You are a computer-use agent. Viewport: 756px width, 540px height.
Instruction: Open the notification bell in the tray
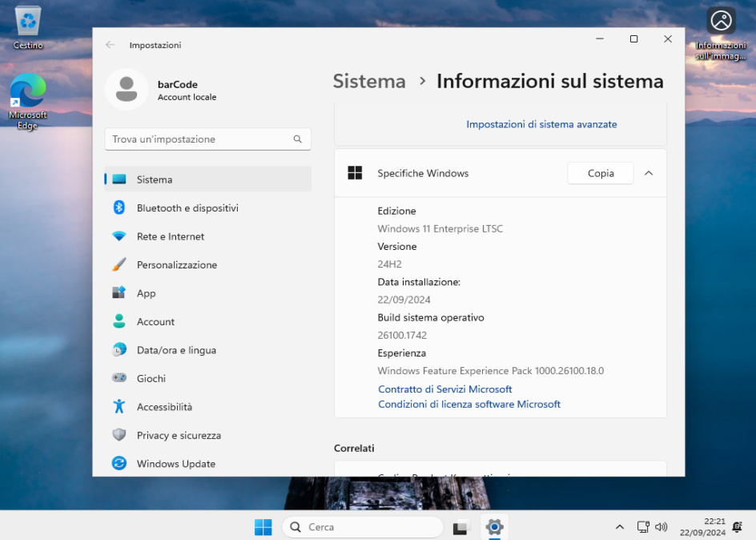point(738,527)
